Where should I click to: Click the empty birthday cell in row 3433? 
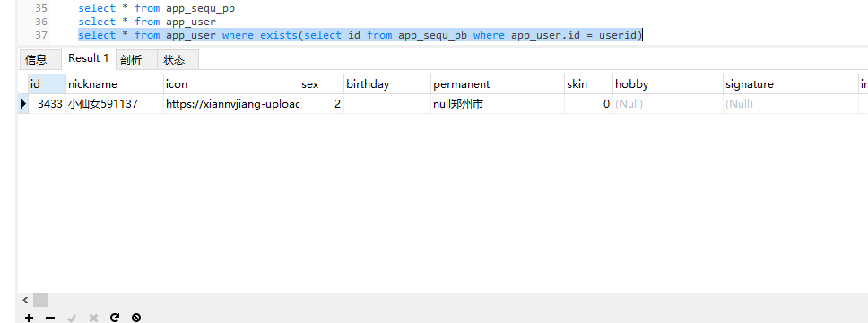pyautogui.click(x=387, y=103)
